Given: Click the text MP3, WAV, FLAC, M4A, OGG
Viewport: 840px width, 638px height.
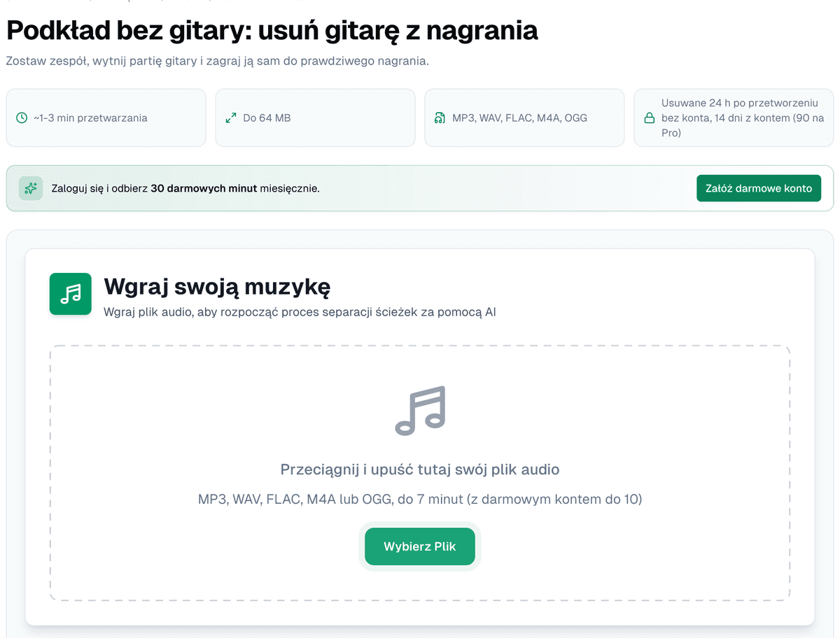Looking at the screenshot, I should tap(520, 118).
